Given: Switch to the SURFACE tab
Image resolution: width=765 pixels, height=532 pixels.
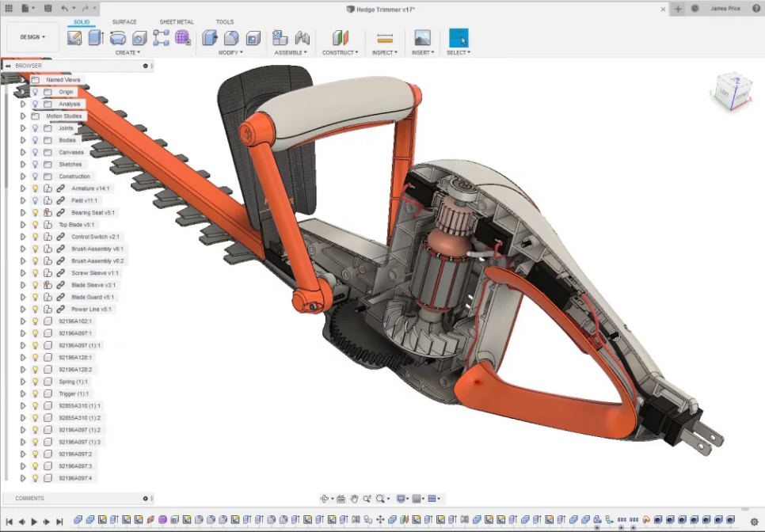Looking at the screenshot, I should (124, 22).
